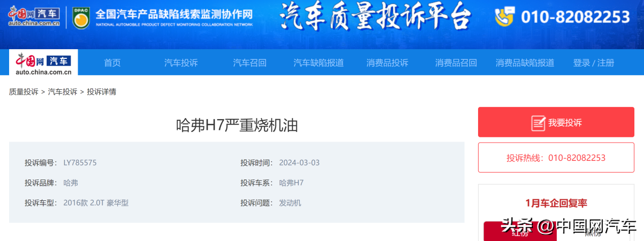The height and width of the screenshot is (241, 644).
Task: Click the 投诉问题 value 发动机
Action: click(x=290, y=203)
